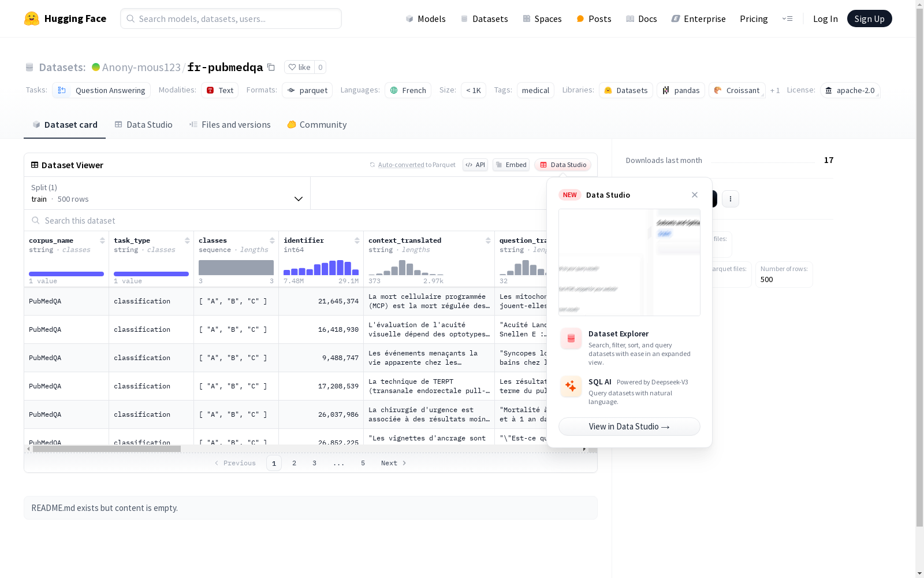The height and width of the screenshot is (578, 924).
Task: Click the fr-pubmedqa dataset title
Action: pos(225,67)
